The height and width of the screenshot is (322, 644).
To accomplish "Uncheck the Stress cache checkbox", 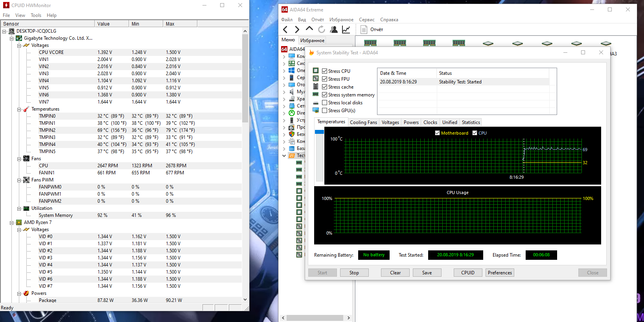I will pos(325,87).
